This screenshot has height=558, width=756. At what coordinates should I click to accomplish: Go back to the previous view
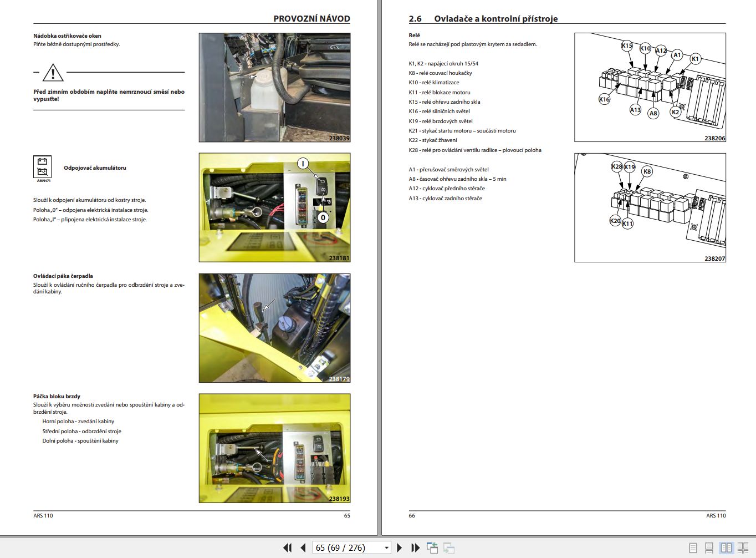(432, 547)
